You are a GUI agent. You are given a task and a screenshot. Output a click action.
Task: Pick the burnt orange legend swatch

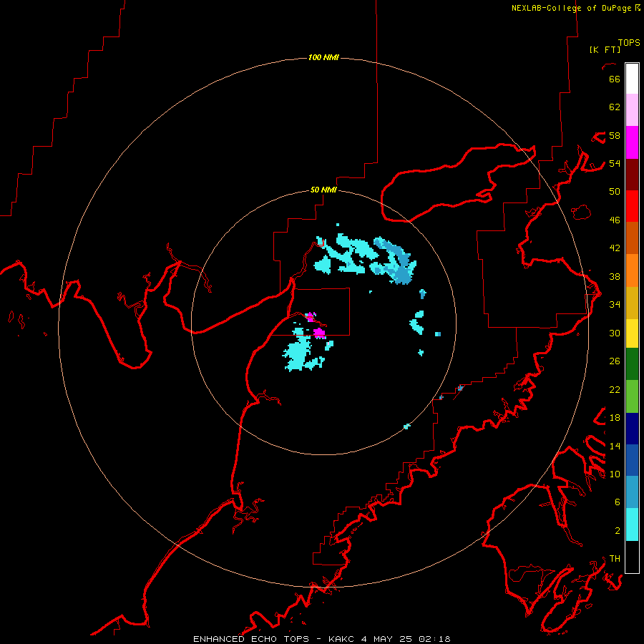tap(632, 238)
